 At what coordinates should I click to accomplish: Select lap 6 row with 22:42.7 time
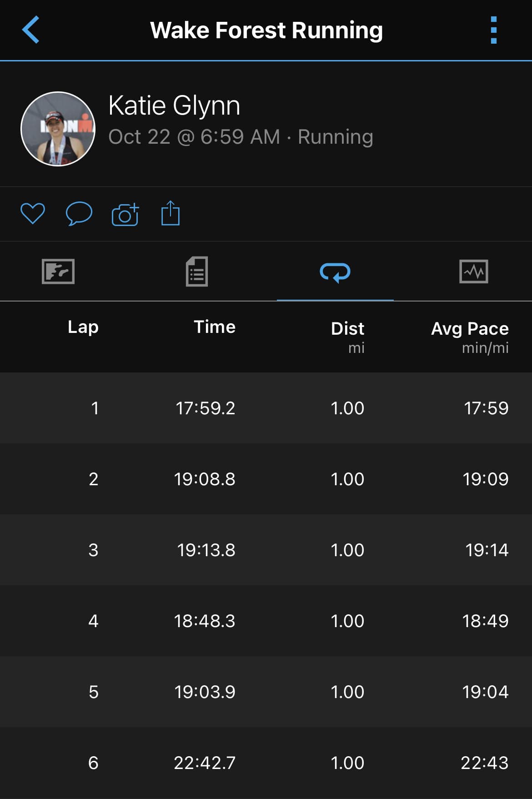(266, 763)
